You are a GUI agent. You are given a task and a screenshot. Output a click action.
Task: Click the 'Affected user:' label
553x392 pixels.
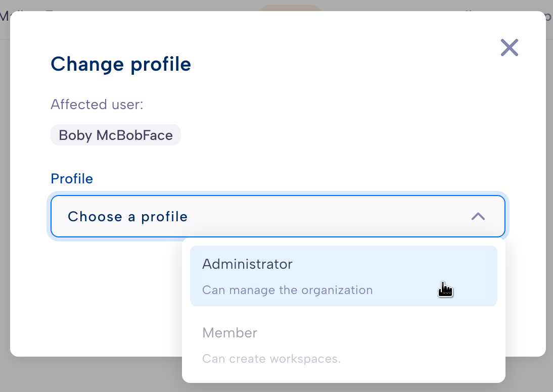(97, 105)
